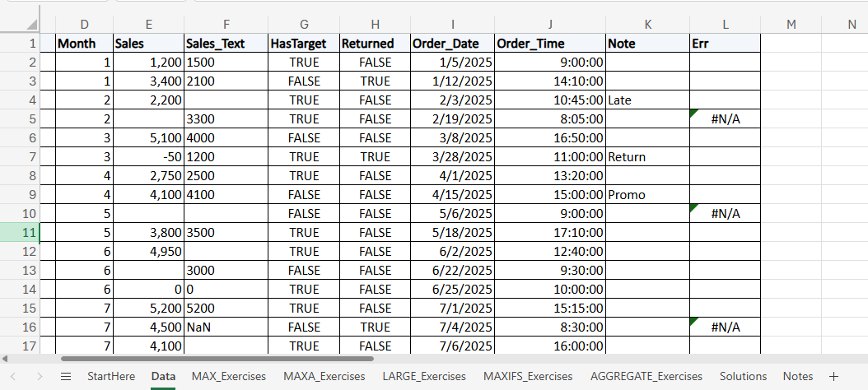Image resolution: width=868 pixels, height=390 pixels.
Task: Select row 11 header
Action: click(x=28, y=232)
